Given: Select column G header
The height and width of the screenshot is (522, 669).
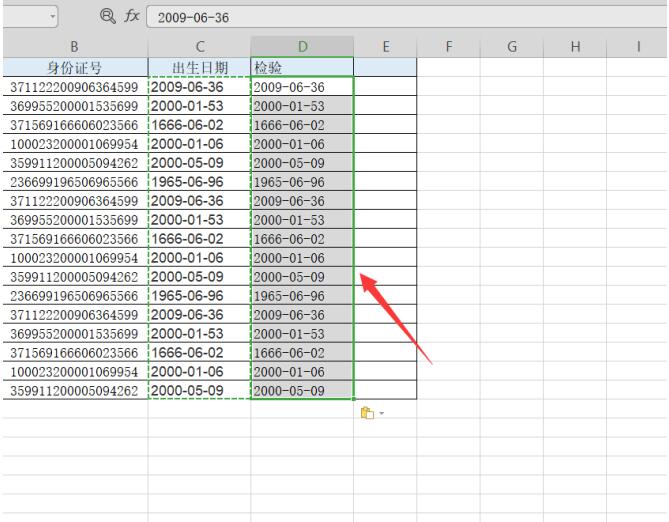Looking at the screenshot, I should coord(512,47).
